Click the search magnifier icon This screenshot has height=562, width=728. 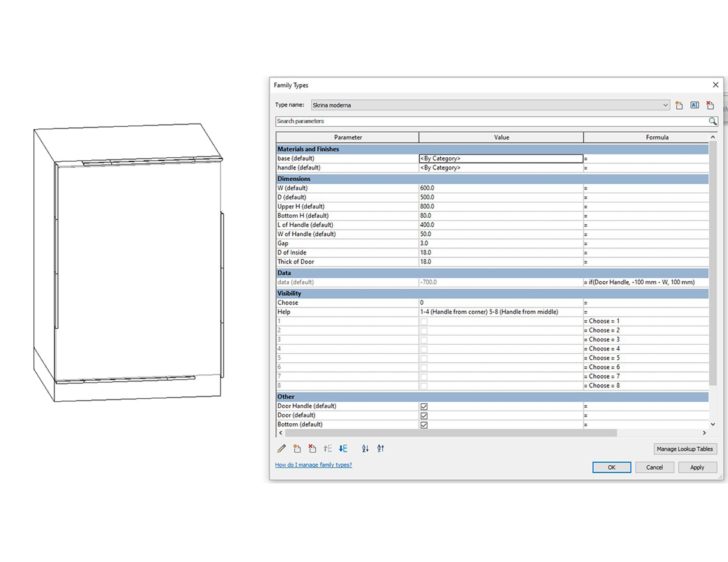pos(712,121)
